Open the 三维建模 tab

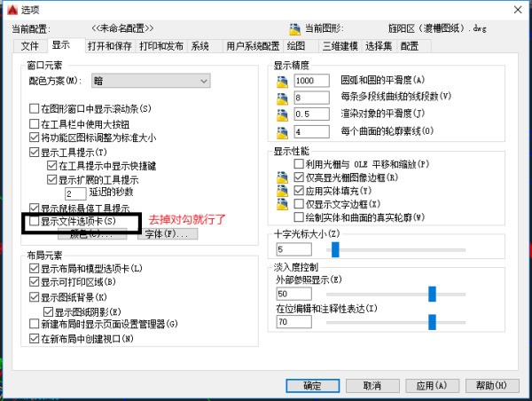coord(338,45)
